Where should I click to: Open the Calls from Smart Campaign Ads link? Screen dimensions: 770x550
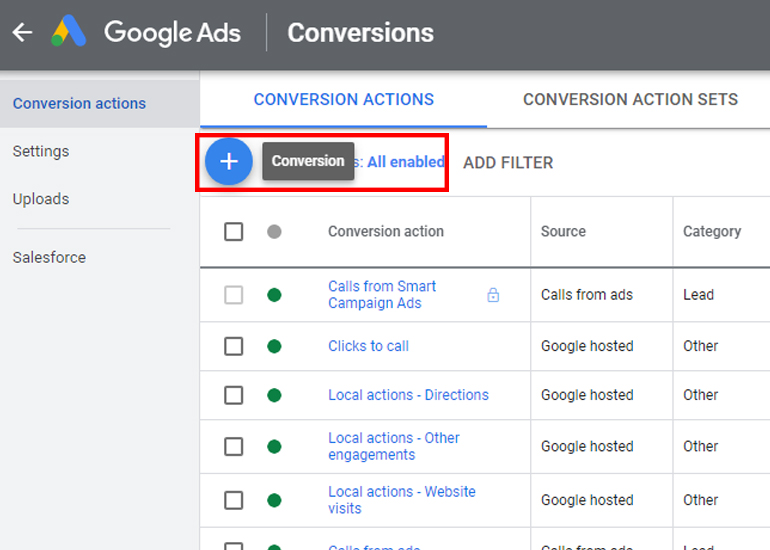click(x=382, y=295)
